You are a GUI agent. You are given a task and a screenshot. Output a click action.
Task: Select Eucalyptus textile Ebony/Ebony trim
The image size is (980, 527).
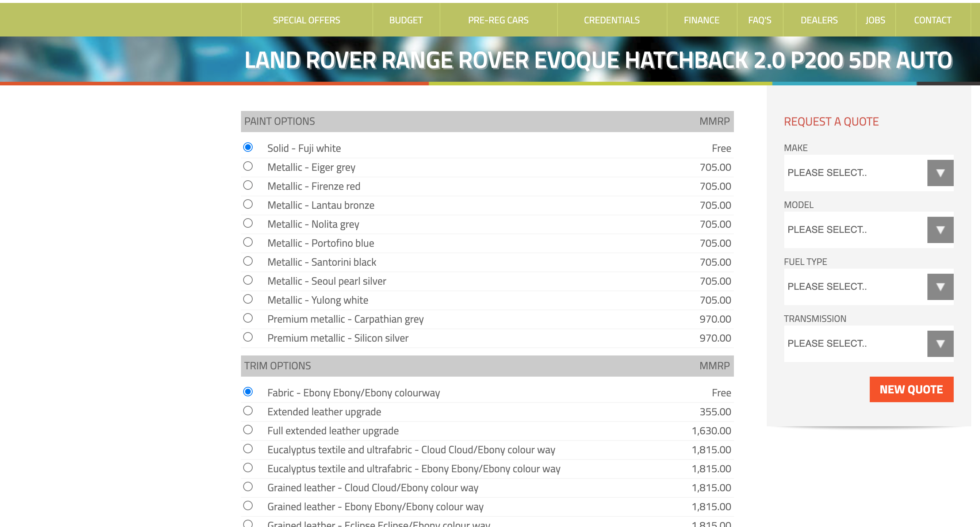248,468
